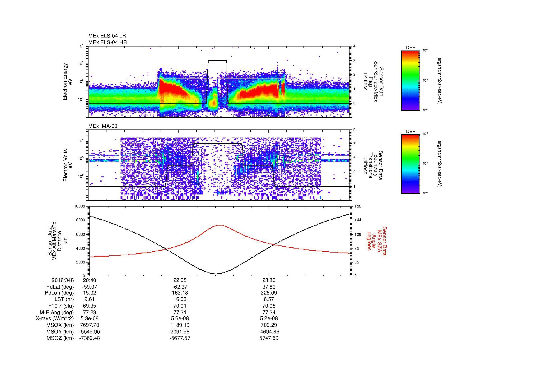The image size is (555, 392).
Task: Click the time tick label '23:30'
Action: coord(269,280)
